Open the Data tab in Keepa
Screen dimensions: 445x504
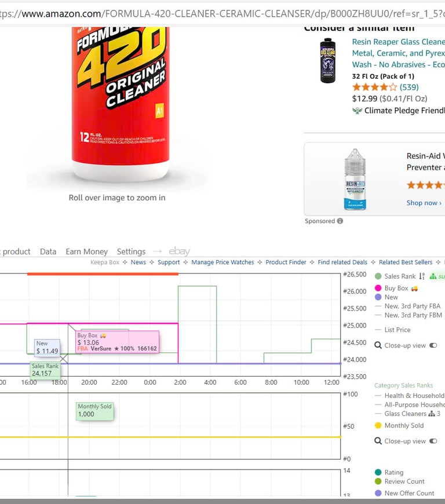click(x=48, y=251)
